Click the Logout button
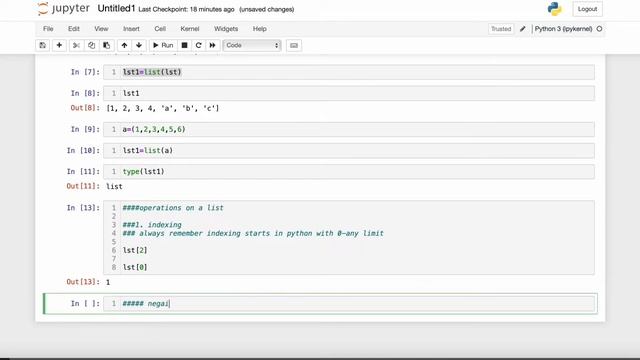Viewport: 640px width, 360px height. point(587,9)
